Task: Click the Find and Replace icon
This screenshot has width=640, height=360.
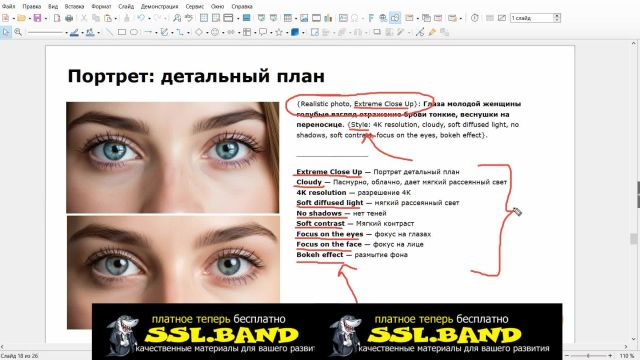Action: (177, 18)
